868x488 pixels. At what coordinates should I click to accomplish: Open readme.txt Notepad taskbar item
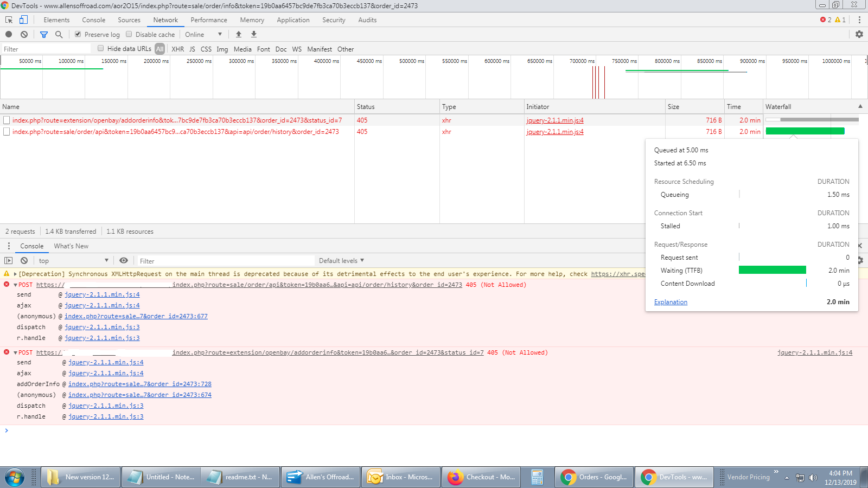(240, 477)
